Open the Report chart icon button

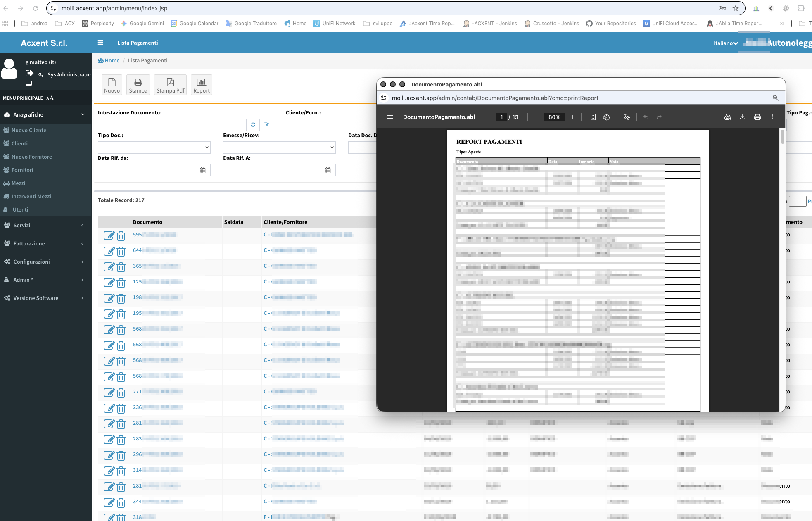pos(201,85)
